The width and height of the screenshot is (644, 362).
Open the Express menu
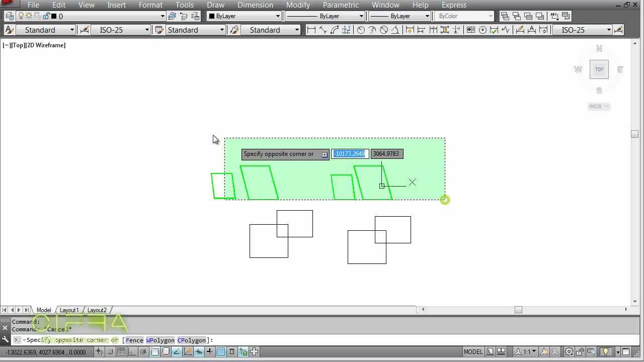point(454,5)
